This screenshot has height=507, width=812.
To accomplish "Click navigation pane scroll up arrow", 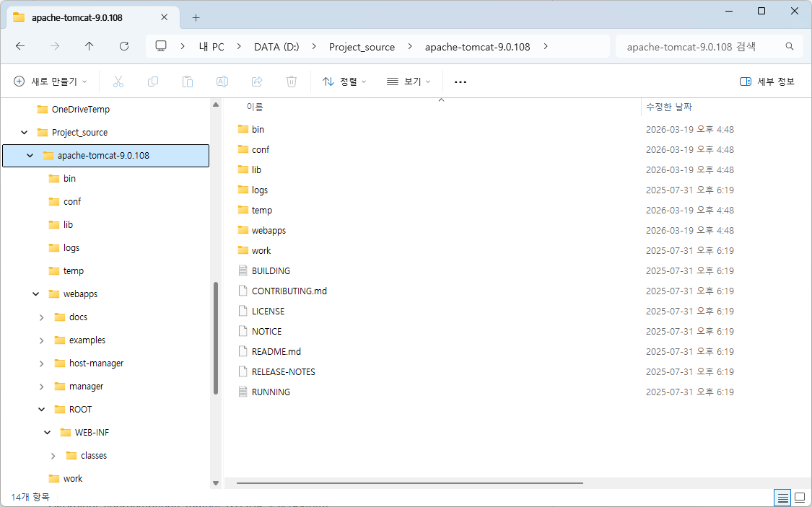I will pyautogui.click(x=216, y=105).
